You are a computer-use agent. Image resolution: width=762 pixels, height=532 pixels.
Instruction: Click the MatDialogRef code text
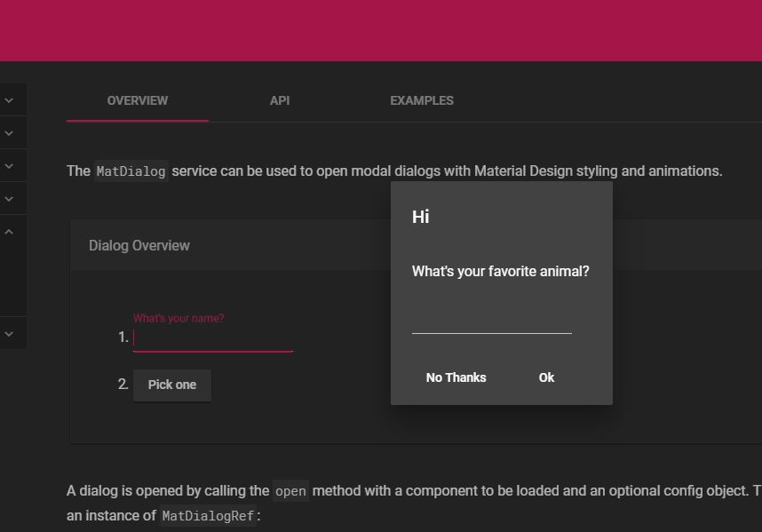coord(208,516)
